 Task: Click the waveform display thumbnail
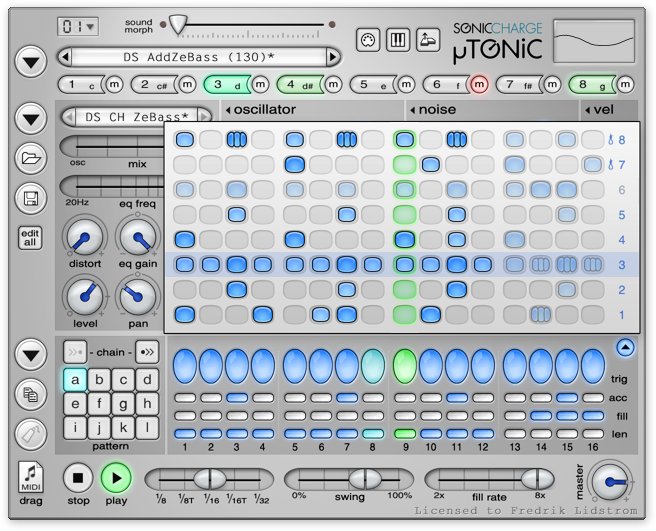click(x=594, y=41)
